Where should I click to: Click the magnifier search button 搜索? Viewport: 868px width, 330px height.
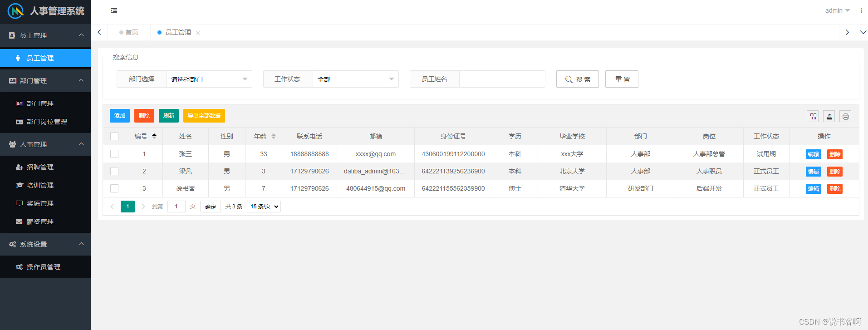(577, 79)
